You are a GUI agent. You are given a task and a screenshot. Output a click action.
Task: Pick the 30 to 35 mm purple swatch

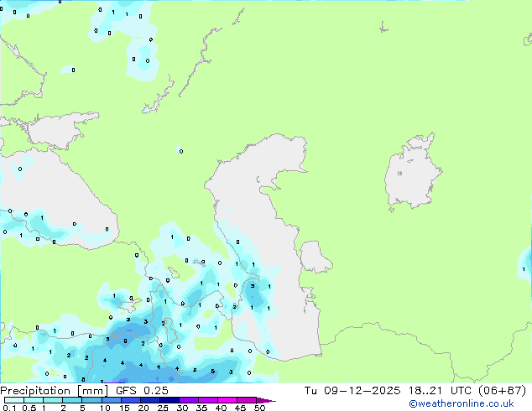[189, 400]
